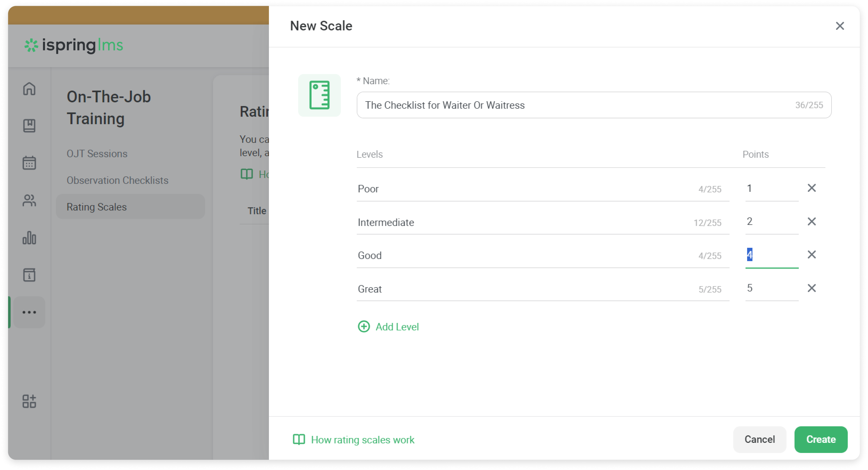Remove the Great level
The image size is (868, 470).
click(x=811, y=288)
